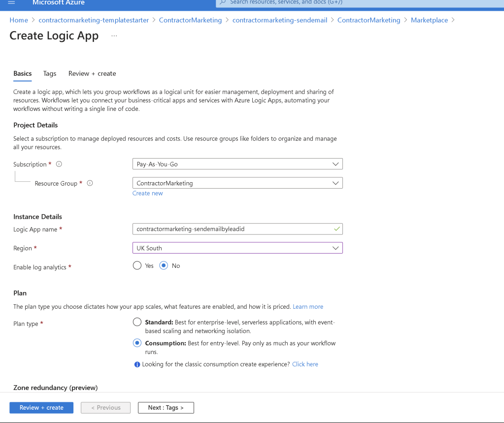Click the green validation checkmark in name field
504x423 pixels.
point(336,229)
